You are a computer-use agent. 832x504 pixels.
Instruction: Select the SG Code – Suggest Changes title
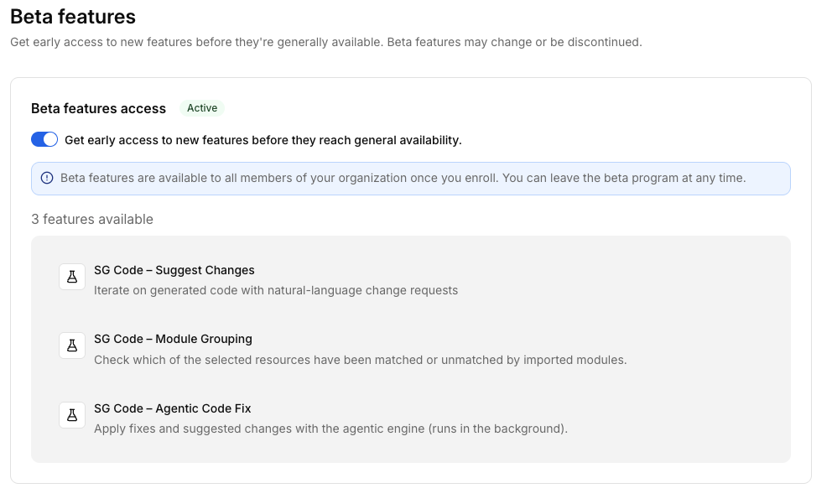pyautogui.click(x=174, y=271)
